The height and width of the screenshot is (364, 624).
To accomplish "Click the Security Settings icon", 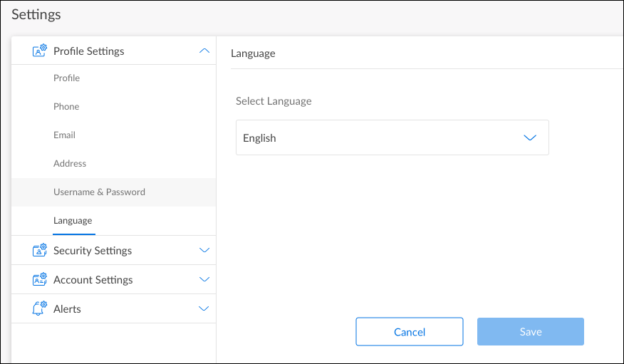I will point(40,251).
